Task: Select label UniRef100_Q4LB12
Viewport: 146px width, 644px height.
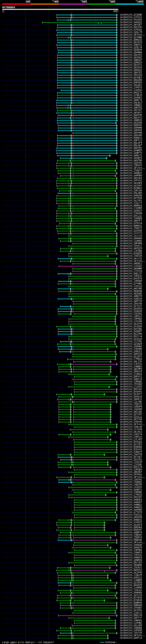Action: coord(131,85)
